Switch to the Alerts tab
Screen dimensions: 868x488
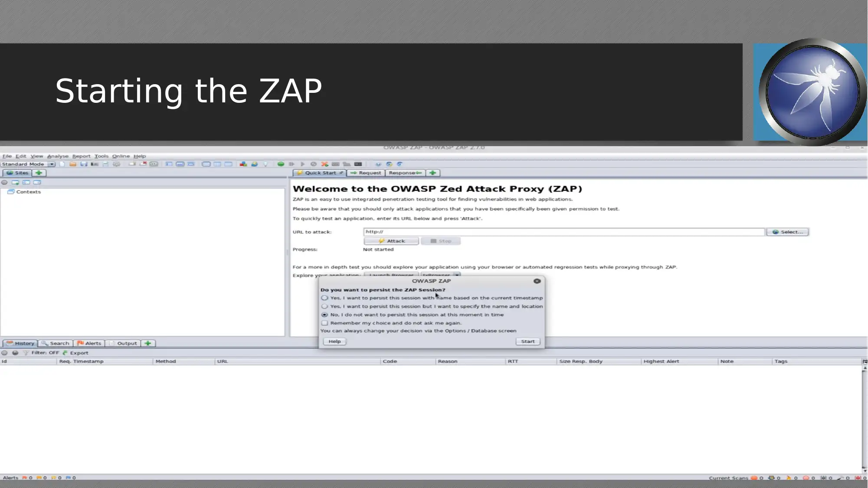click(x=89, y=343)
